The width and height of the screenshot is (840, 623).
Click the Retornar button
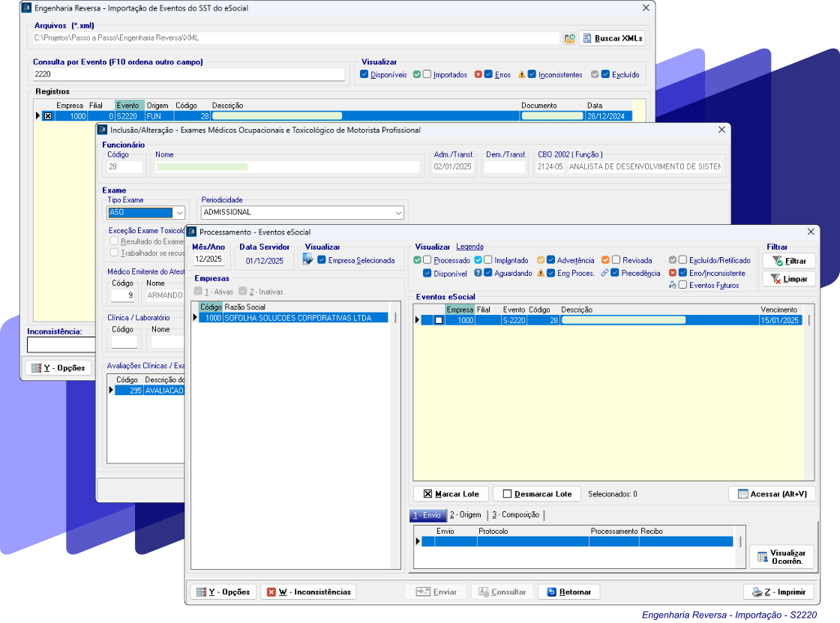click(x=569, y=592)
